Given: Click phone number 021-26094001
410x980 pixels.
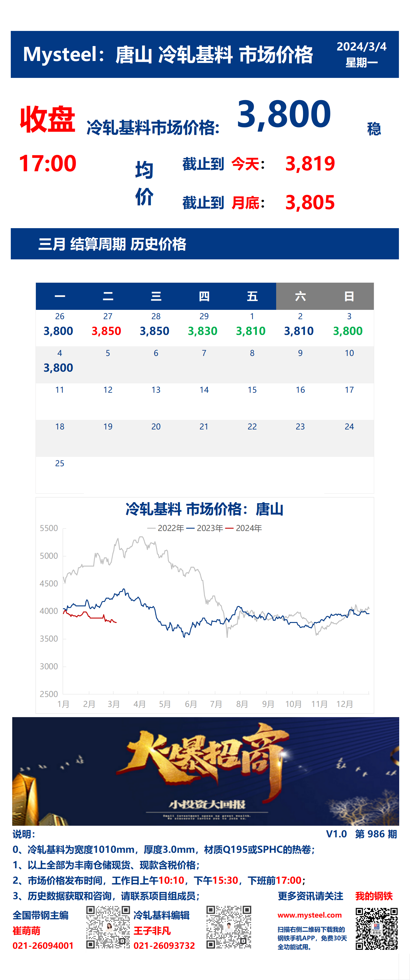Looking at the screenshot, I should click(43, 946).
